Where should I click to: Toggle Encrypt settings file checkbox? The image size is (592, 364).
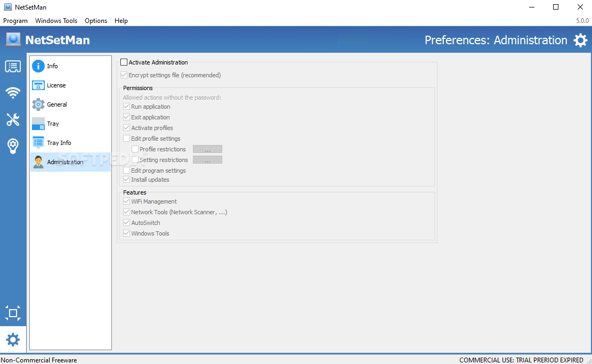[x=124, y=75]
